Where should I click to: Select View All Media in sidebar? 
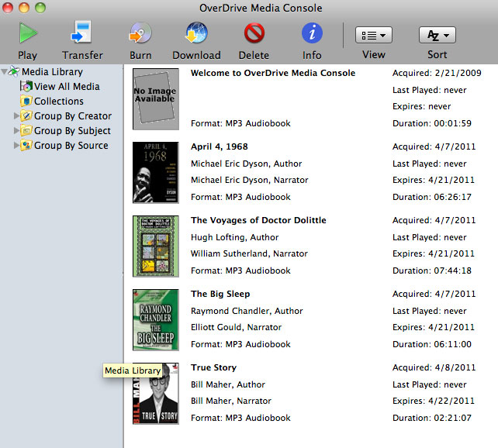click(x=67, y=86)
